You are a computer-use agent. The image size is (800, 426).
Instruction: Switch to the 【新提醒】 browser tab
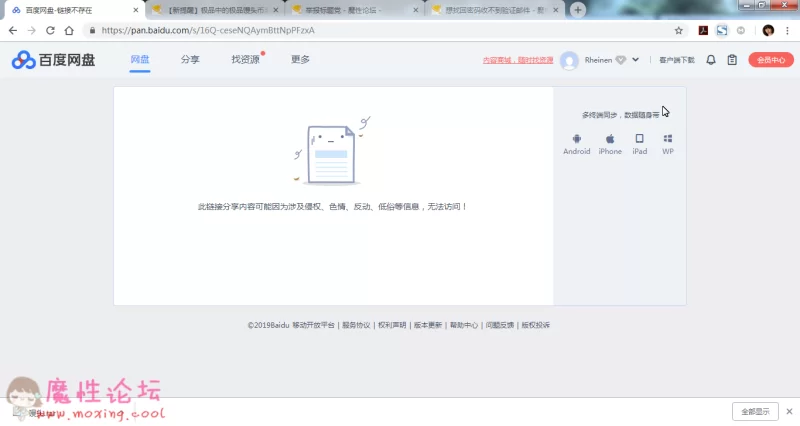pyautogui.click(x=215, y=10)
